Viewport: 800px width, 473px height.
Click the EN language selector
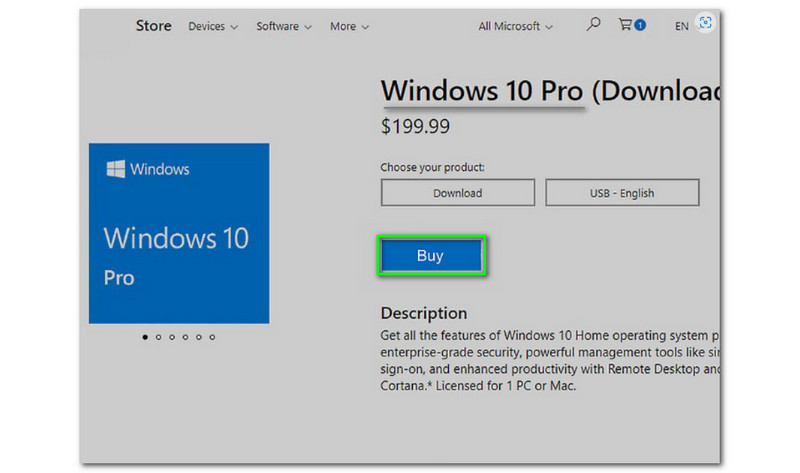681,27
